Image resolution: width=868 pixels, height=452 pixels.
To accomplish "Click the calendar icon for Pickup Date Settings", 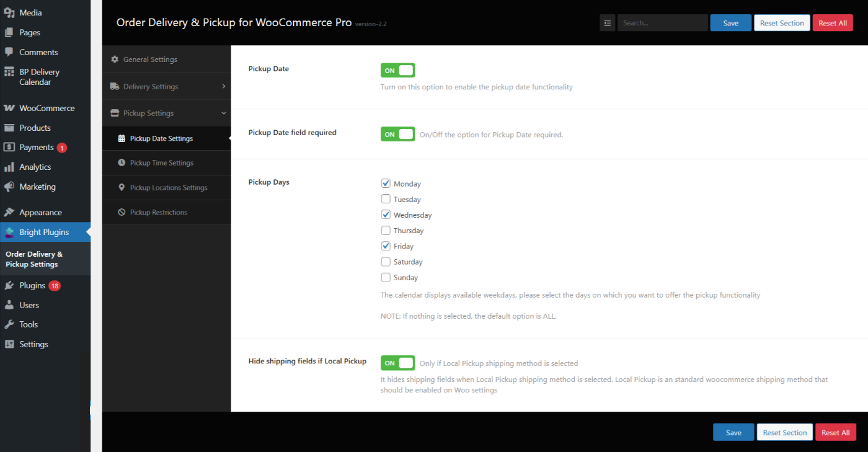I will click(x=122, y=138).
